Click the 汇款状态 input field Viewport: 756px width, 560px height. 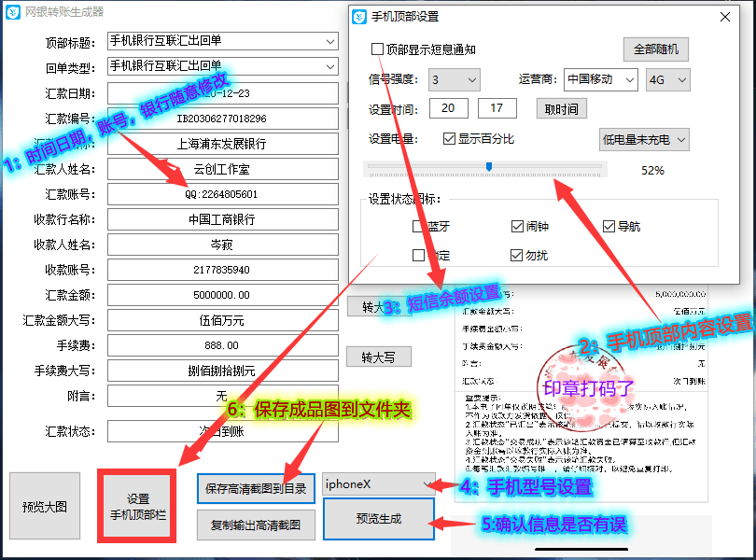223,431
